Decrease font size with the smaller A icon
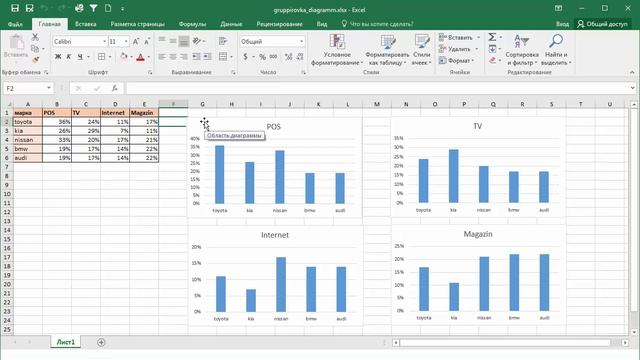The image size is (640, 360). pos(147,41)
